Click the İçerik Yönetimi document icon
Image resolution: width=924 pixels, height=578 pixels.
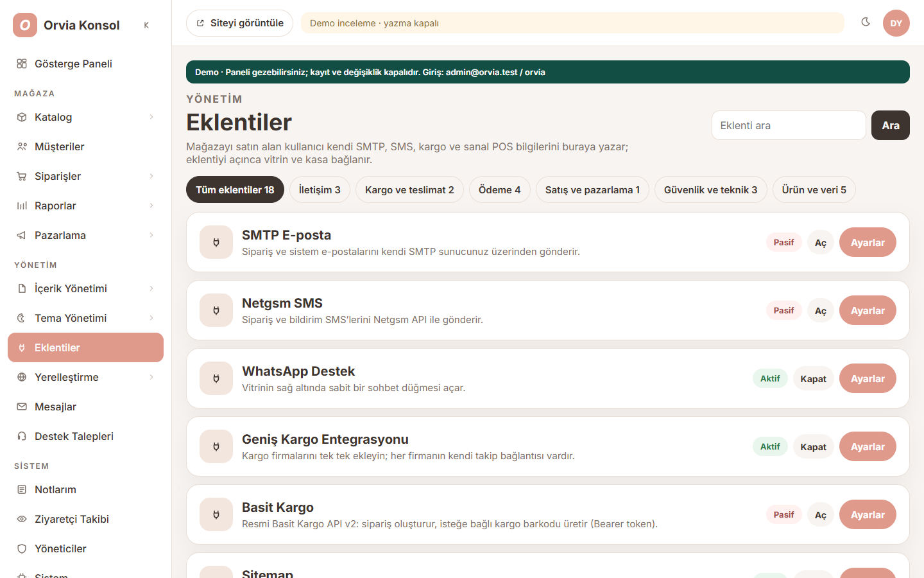(22, 288)
